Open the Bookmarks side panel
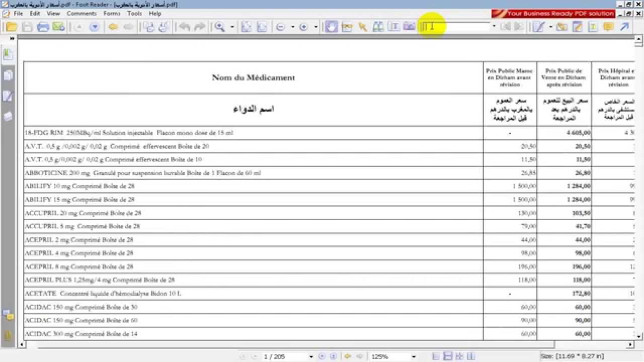 (x=8, y=54)
